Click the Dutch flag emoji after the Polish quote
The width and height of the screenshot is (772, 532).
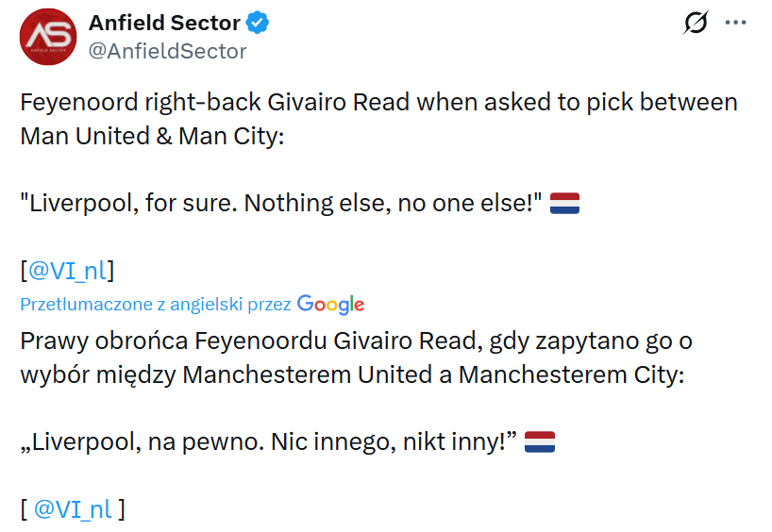[x=540, y=442]
